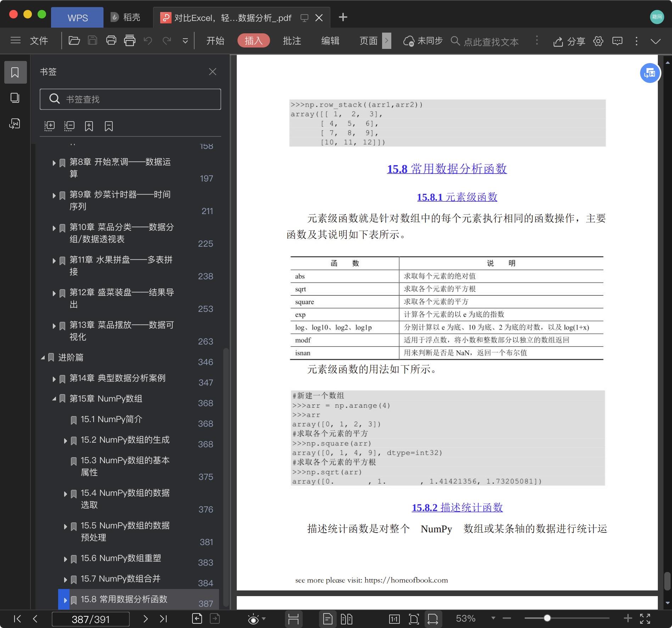
Task: Go to next page arrow
Action: coord(145,619)
